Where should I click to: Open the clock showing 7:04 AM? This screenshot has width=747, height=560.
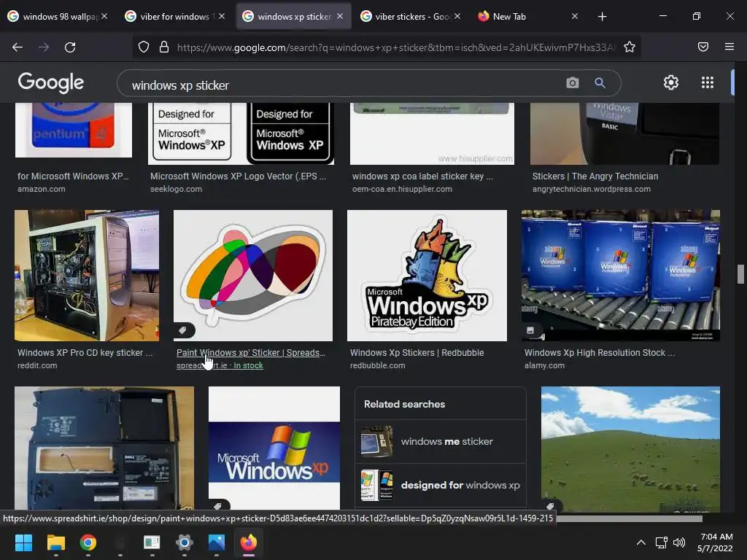(x=715, y=542)
